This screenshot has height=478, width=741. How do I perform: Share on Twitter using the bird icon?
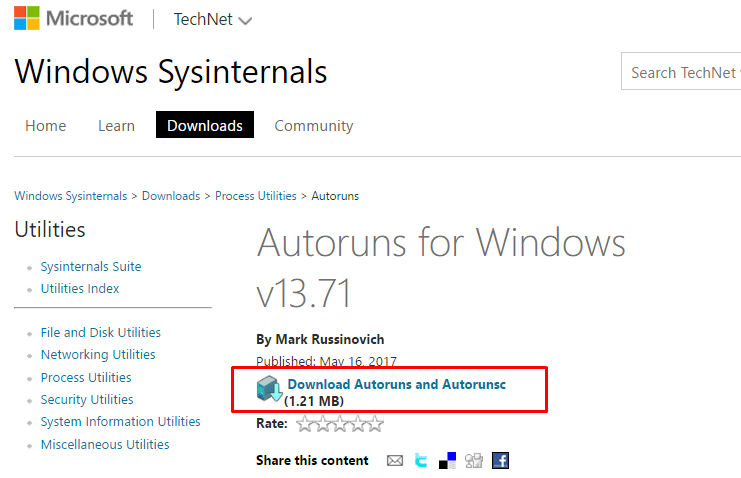421,461
